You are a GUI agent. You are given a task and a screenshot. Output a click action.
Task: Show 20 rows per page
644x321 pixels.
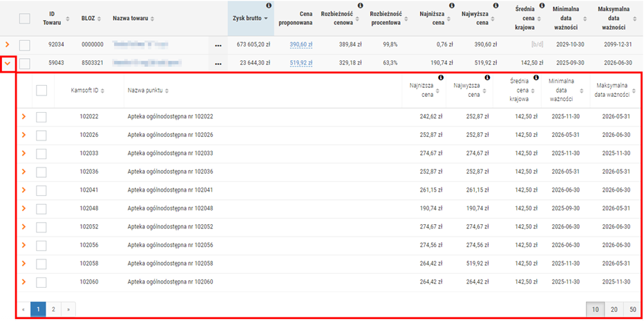pos(613,309)
